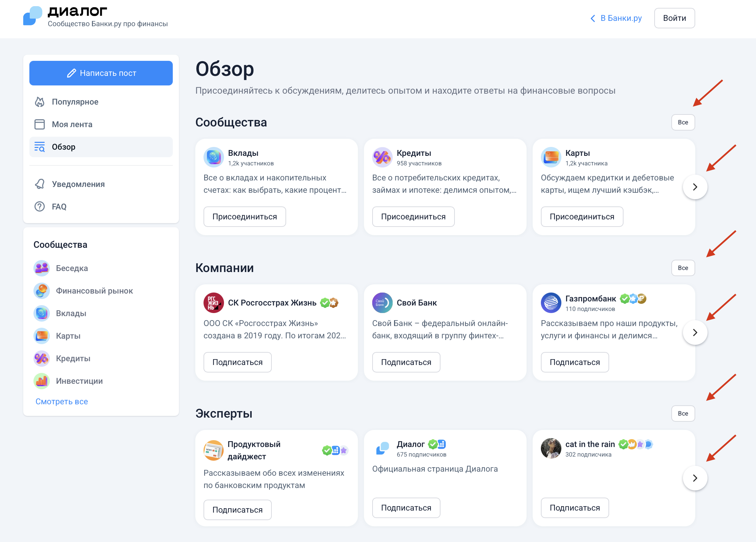
Task: Click the FAQ question-mark icon
Action: click(x=40, y=207)
